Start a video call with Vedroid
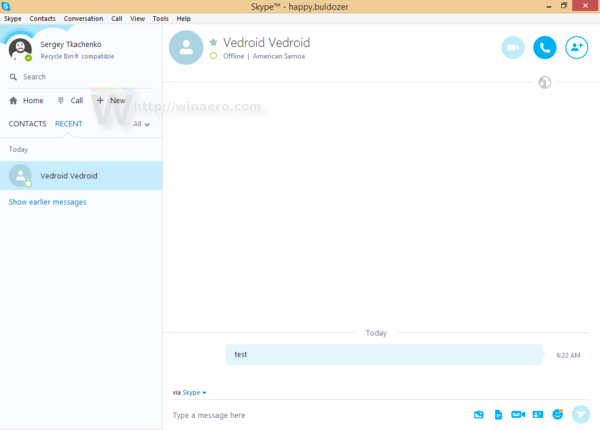 513,47
